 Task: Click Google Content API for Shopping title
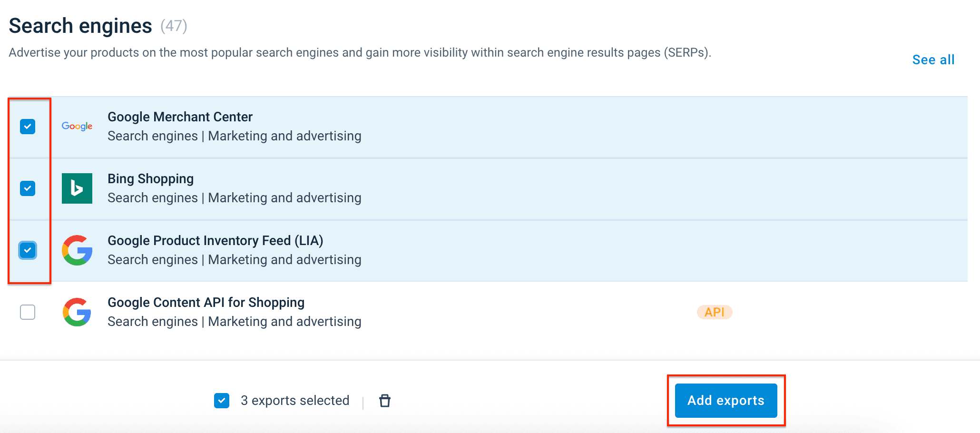click(206, 303)
